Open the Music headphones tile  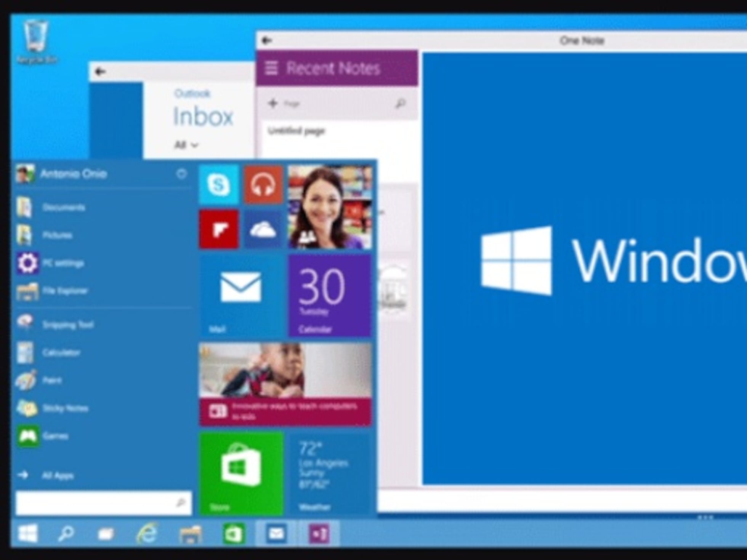coord(263,185)
